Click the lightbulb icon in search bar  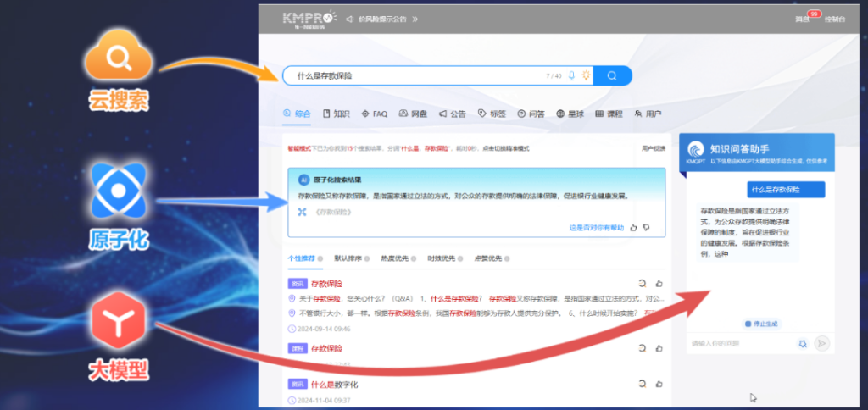585,75
